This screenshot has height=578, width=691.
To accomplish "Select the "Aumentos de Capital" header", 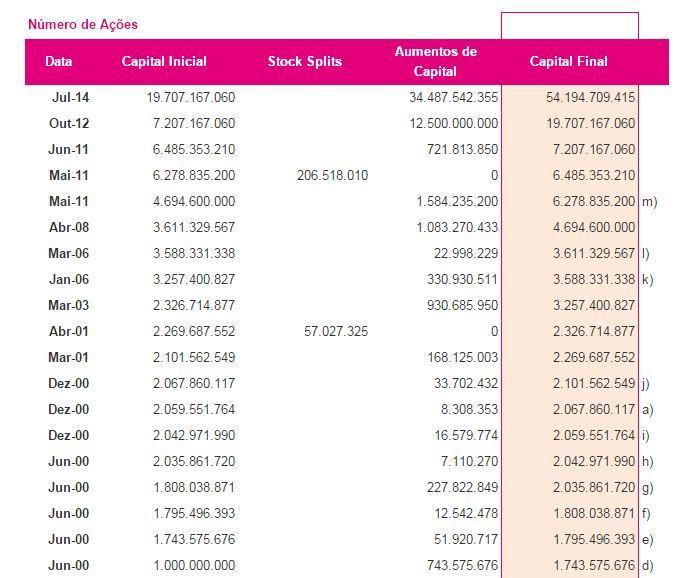I will coord(435,61).
